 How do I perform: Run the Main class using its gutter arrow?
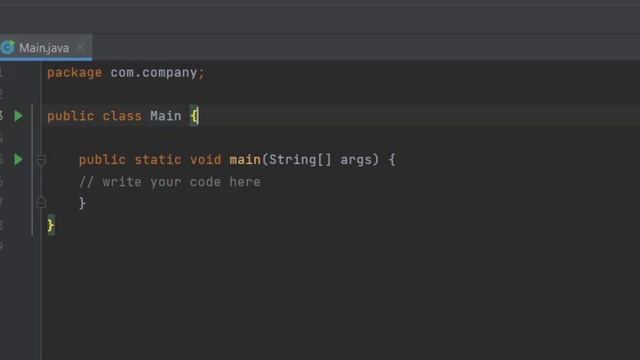pyautogui.click(x=18, y=116)
